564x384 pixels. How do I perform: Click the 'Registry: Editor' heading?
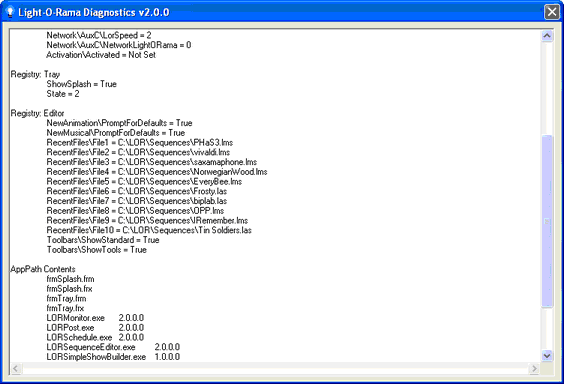37,113
